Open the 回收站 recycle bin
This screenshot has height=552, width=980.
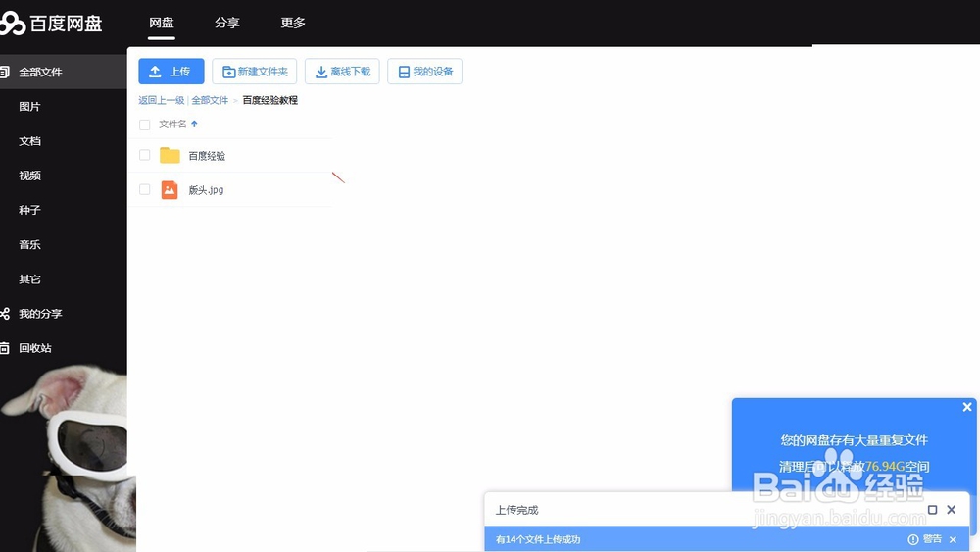tap(34, 348)
